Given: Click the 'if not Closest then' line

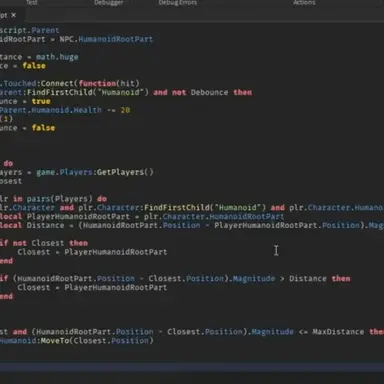Looking at the screenshot, I should [x=44, y=243].
